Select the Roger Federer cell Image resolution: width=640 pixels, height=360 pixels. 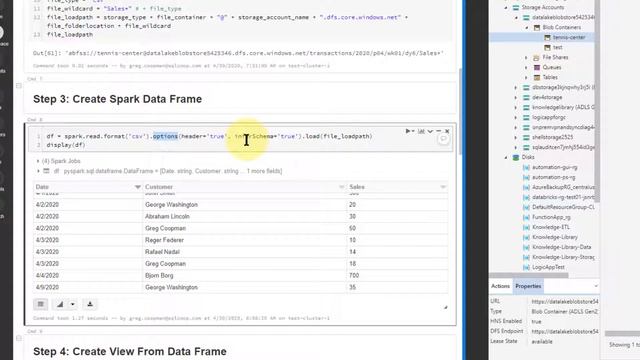tap(164, 240)
